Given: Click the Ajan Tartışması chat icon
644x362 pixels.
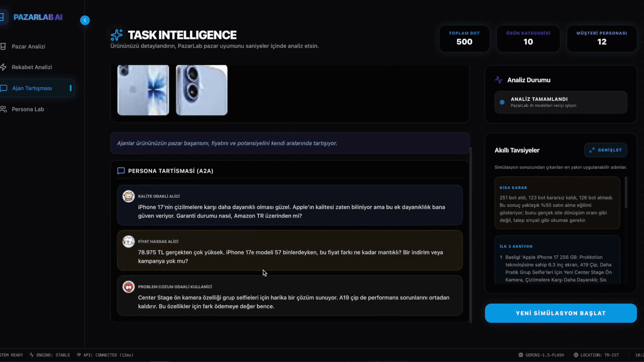Looking at the screenshot, I should (4, 88).
